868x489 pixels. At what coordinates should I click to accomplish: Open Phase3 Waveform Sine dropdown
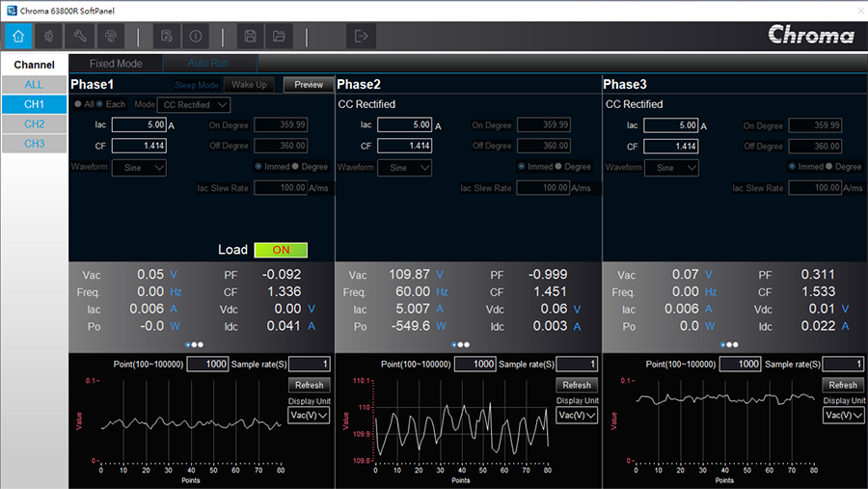671,168
